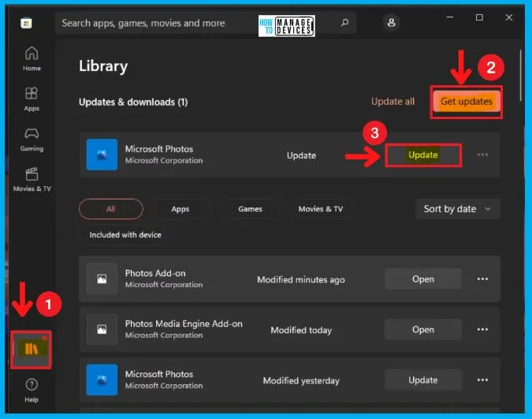Click the vertical scrollbar thumb
Viewport: 532px width, 419px height.
[521, 75]
